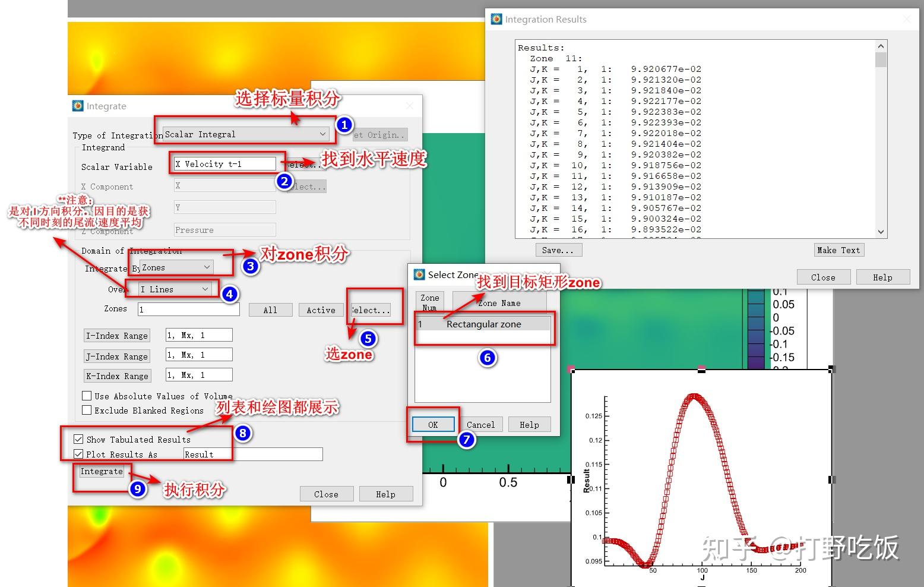This screenshot has height=587, width=924.
Task: Click Active to use active zones
Action: coord(321,310)
